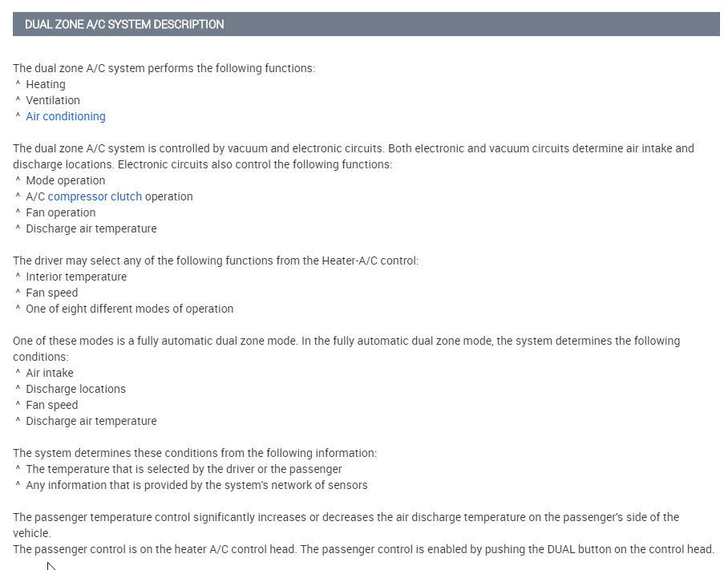Click the caret bullet before Air intake
728x570 pixels.
(x=18, y=372)
